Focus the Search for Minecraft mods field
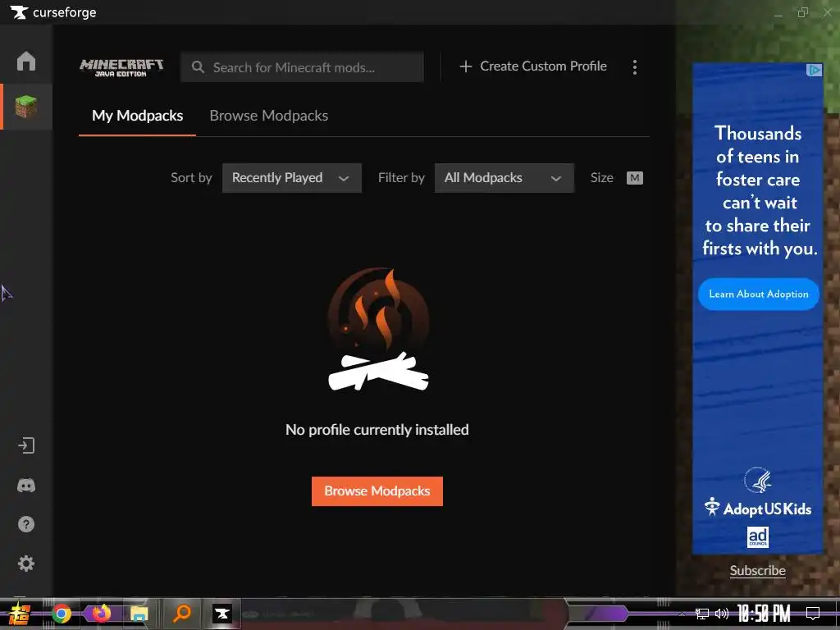 (302, 67)
